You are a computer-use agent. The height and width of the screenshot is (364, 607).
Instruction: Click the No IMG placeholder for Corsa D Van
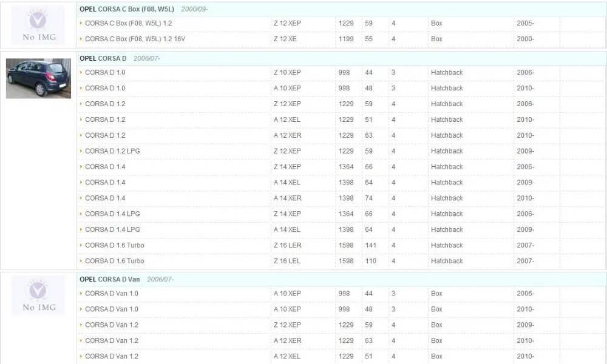click(x=38, y=296)
